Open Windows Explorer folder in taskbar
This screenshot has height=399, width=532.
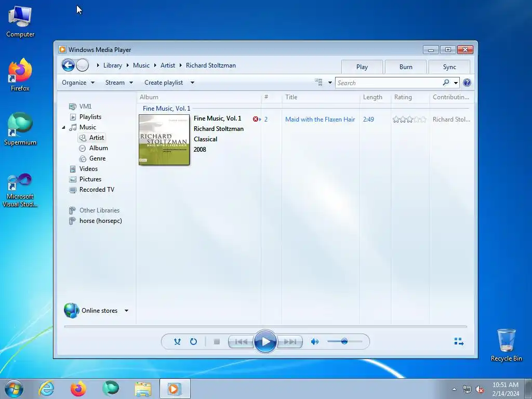tap(143, 389)
